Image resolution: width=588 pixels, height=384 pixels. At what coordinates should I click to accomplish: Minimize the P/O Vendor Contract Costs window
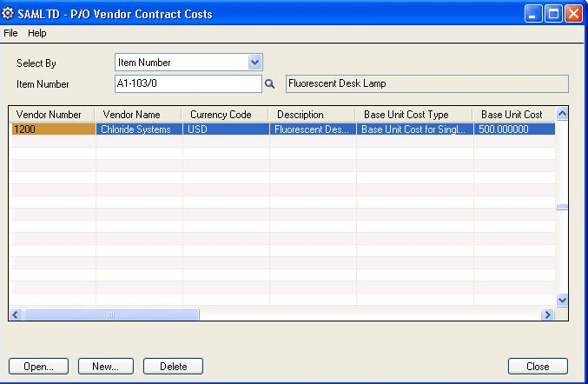click(x=533, y=14)
